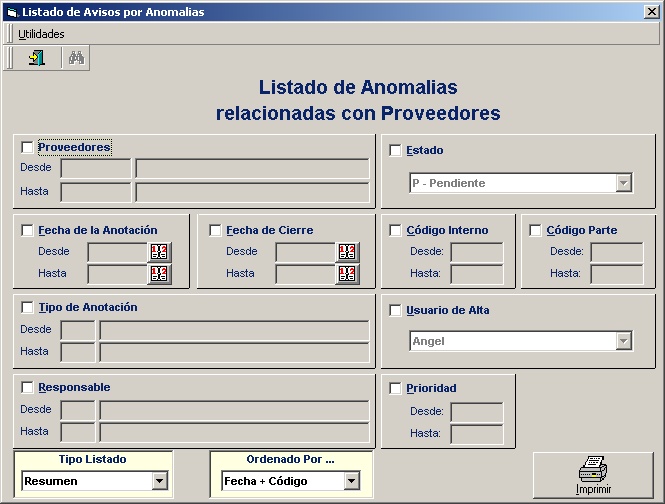Viewport: 665px width, 504px height.
Task: Click the Prioridad Desde input field
Action: [476, 412]
